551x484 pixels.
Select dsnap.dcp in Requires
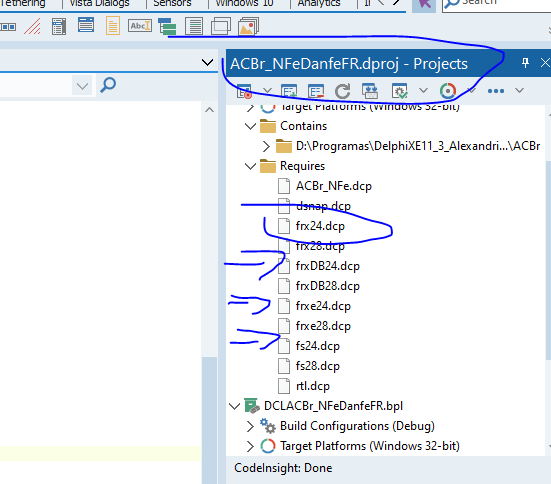pos(323,206)
